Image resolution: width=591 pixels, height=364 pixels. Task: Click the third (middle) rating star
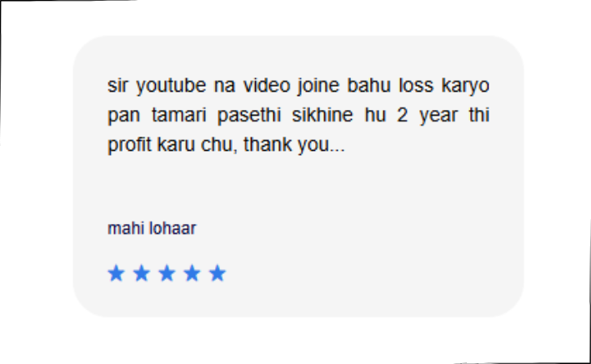click(x=167, y=273)
